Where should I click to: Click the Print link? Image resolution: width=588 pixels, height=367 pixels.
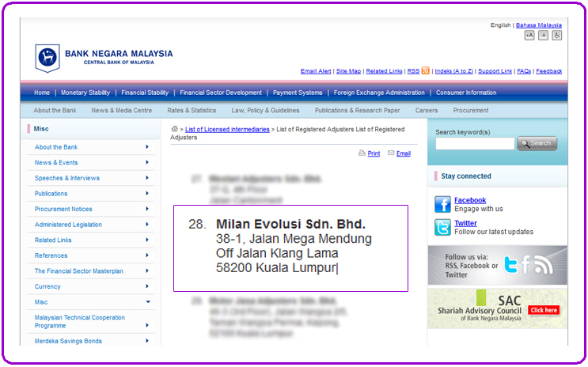[374, 153]
